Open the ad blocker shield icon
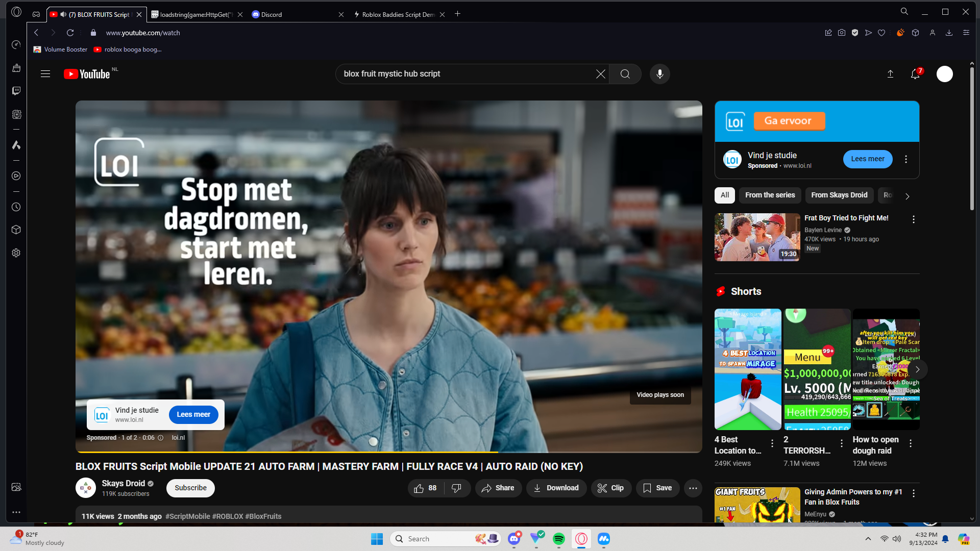This screenshot has width=980, height=551. [x=855, y=33]
